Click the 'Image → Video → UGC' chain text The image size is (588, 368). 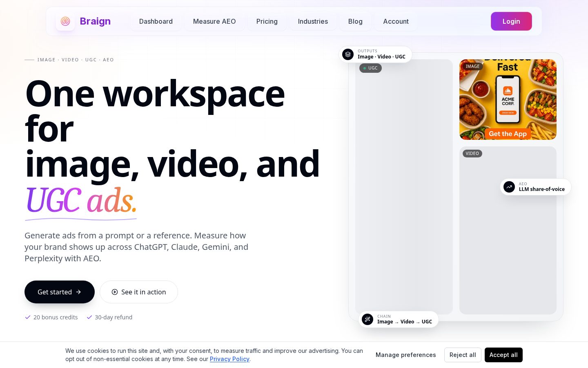tap(405, 322)
